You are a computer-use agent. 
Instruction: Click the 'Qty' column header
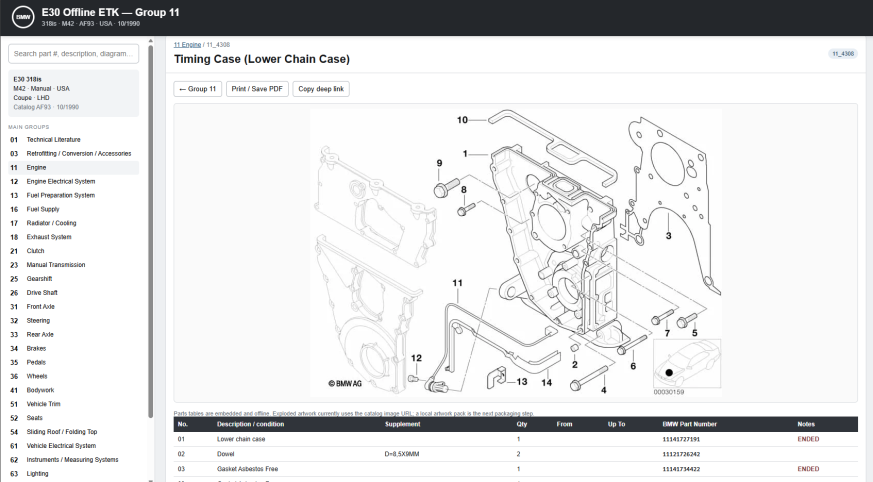pyautogui.click(x=522, y=424)
